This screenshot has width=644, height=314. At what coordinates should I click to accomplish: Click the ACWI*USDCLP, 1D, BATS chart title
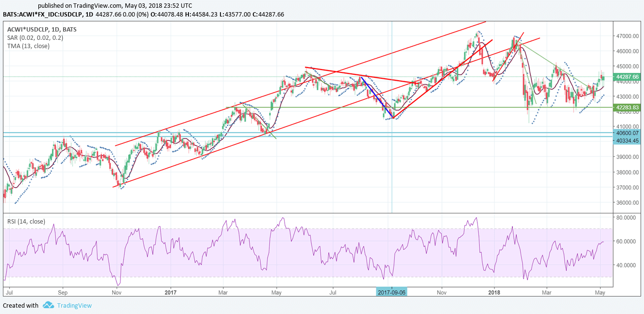pos(42,29)
